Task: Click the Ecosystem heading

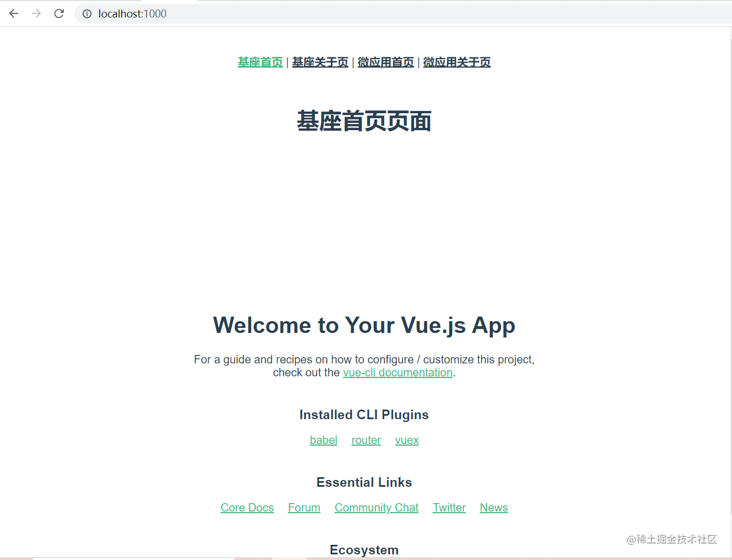Action: tap(364, 550)
